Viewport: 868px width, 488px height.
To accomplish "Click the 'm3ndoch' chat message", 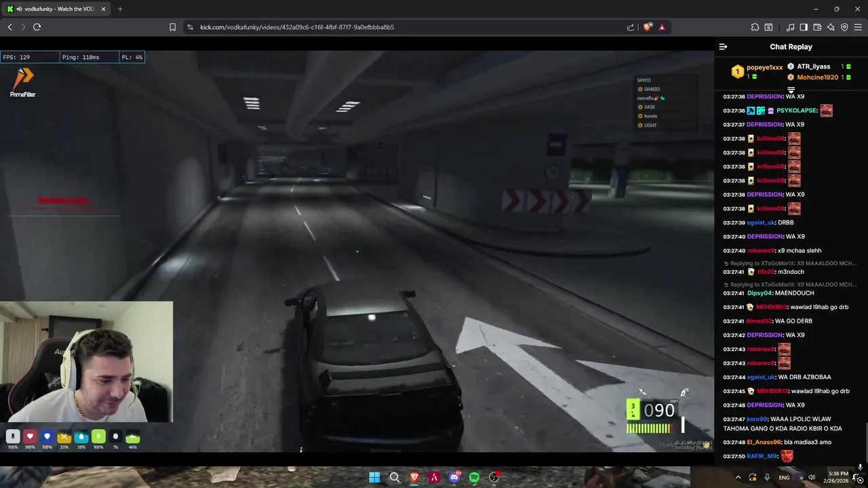I will tap(790, 272).
